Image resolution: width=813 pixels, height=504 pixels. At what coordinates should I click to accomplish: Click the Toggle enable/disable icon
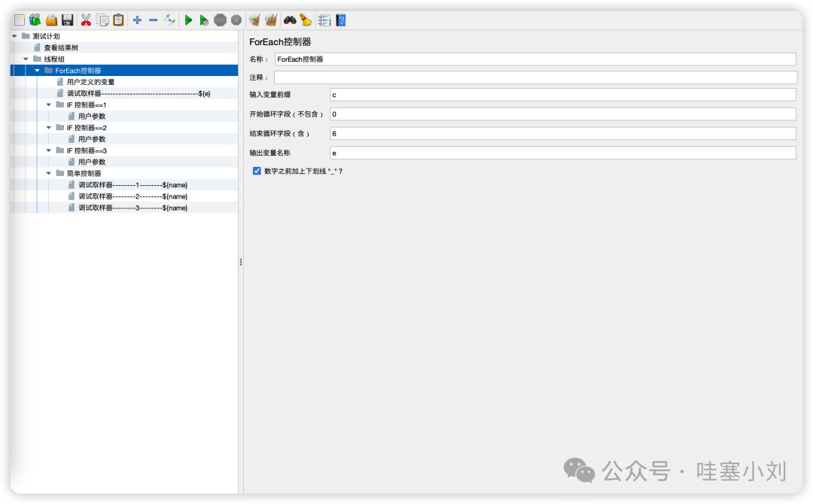(x=169, y=20)
